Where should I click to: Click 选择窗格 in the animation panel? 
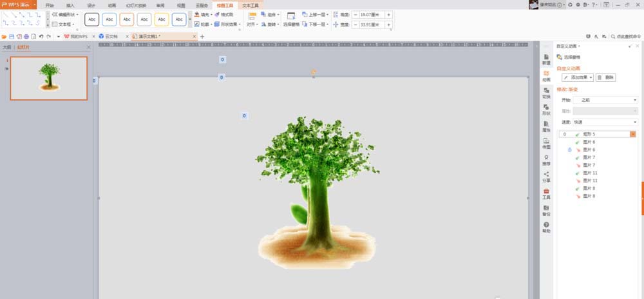[x=569, y=57]
